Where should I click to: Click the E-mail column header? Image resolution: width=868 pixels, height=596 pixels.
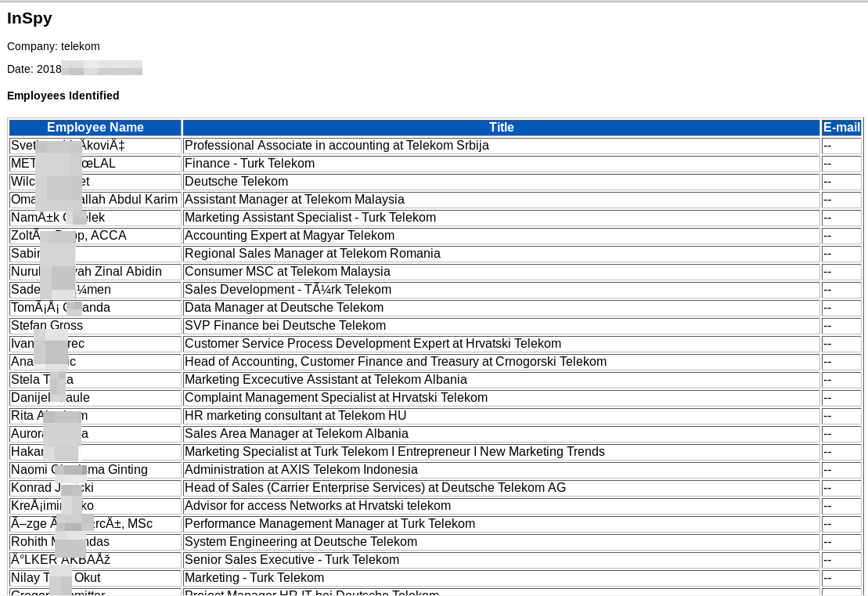click(841, 128)
